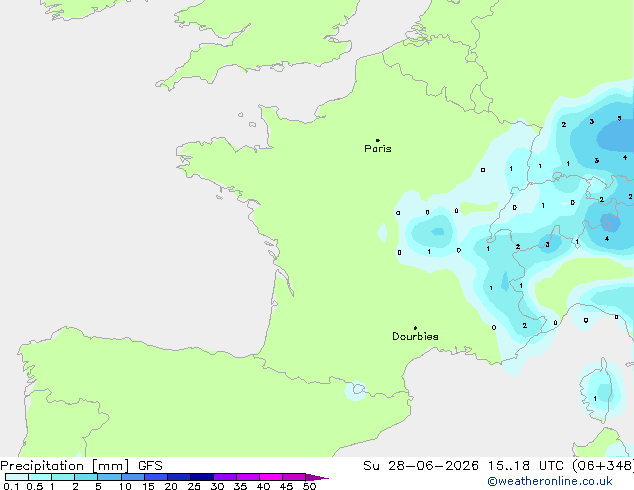Click the Dourbies location dot marker
This screenshot has width=634, height=490.
(415, 328)
